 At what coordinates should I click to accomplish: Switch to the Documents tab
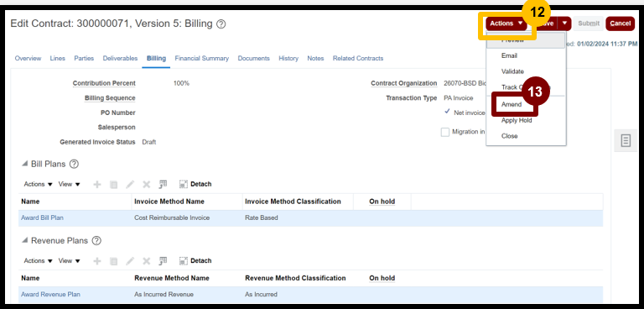point(253,59)
